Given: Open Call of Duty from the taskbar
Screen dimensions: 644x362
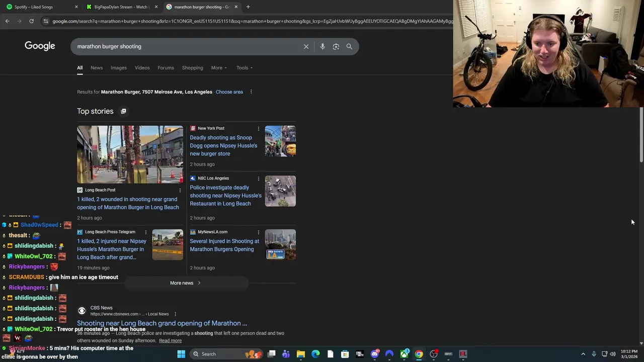Looking at the screenshot, I should 359,354.
